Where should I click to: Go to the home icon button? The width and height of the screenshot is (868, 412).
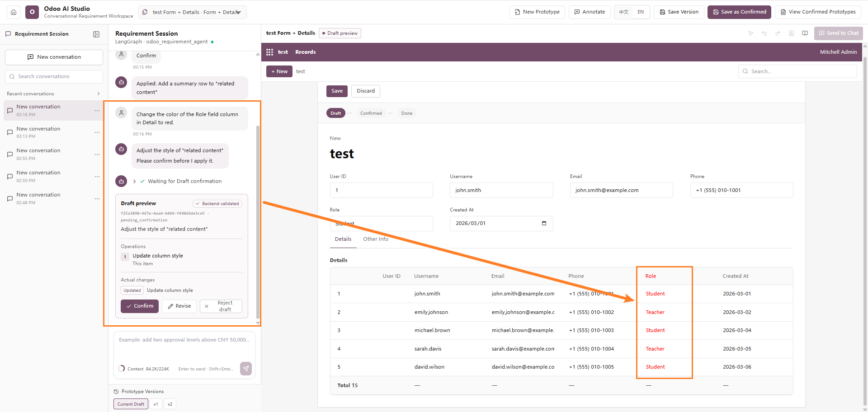pyautogui.click(x=14, y=12)
